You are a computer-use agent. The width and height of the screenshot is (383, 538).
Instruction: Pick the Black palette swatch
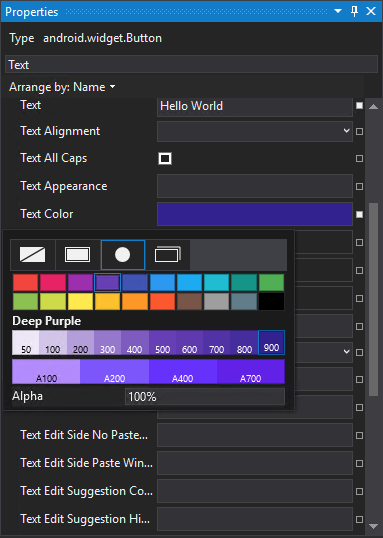pyautogui.click(x=271, y=301)
